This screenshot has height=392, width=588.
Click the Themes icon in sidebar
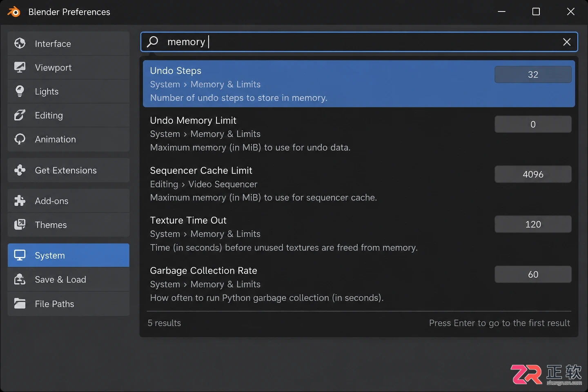[x=20, y=225]
